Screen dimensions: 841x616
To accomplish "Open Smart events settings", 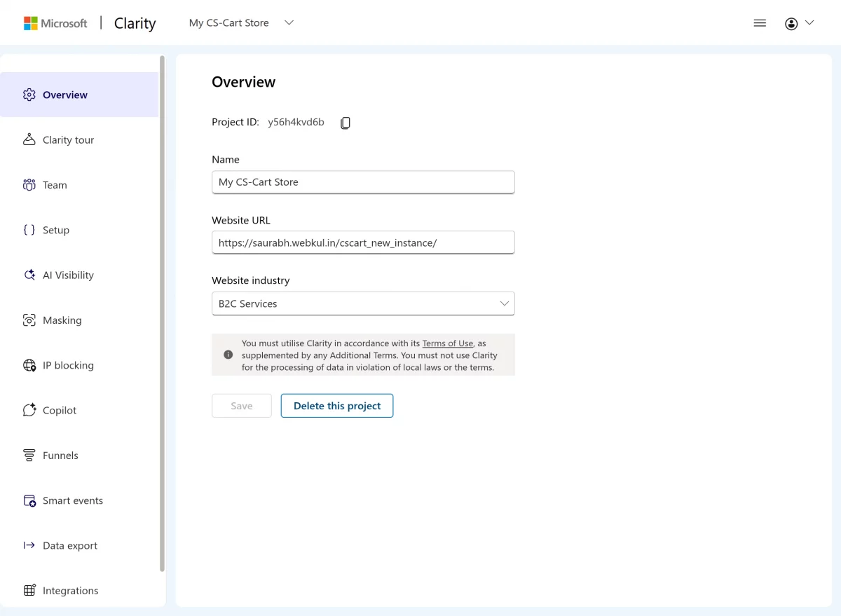I will click(x=79, y=500).
